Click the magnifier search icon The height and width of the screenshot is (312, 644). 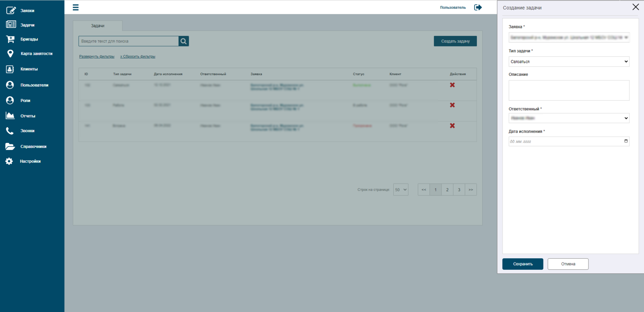184,41
